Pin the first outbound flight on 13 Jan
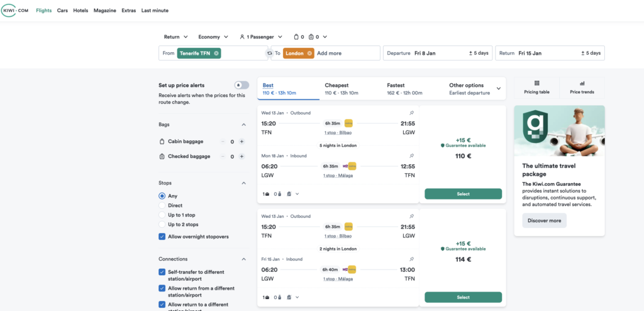The width and height of the screenshot is (644, 311). (411, 113)
